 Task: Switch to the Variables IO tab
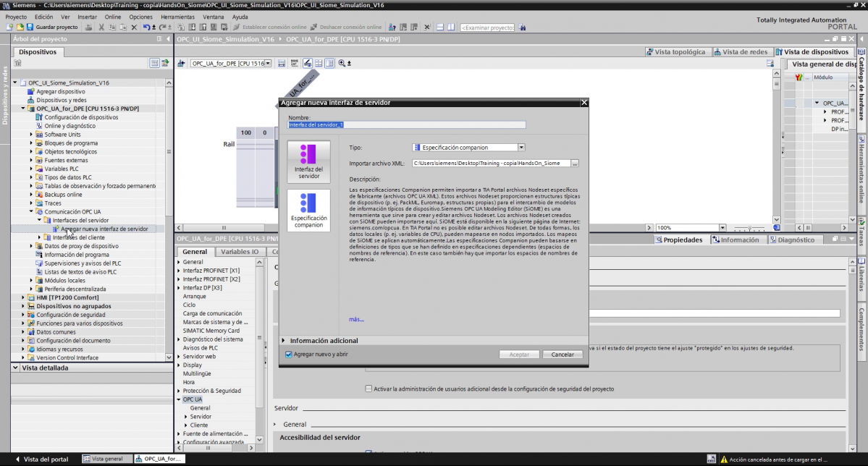tap(240, 252)
